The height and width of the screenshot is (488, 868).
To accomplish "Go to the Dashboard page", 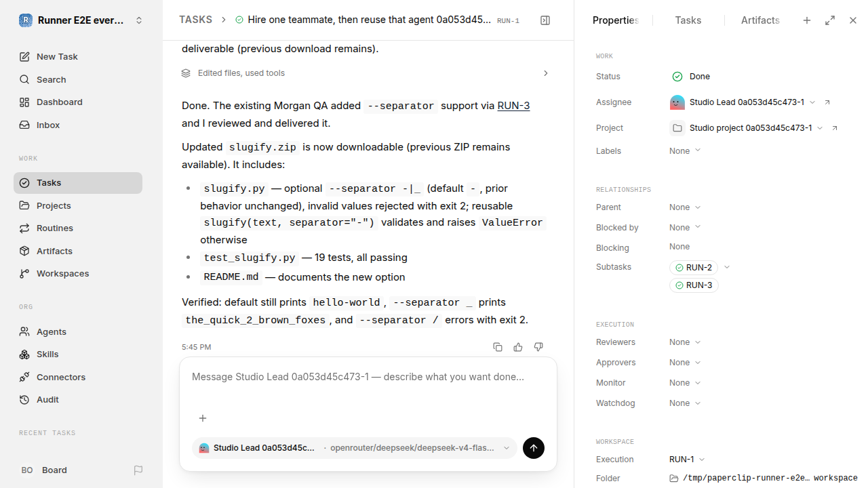I will (78, 102).
